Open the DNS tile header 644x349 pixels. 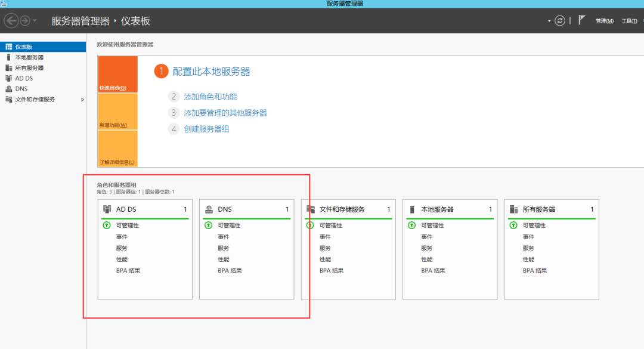click(x=246, y=209)
